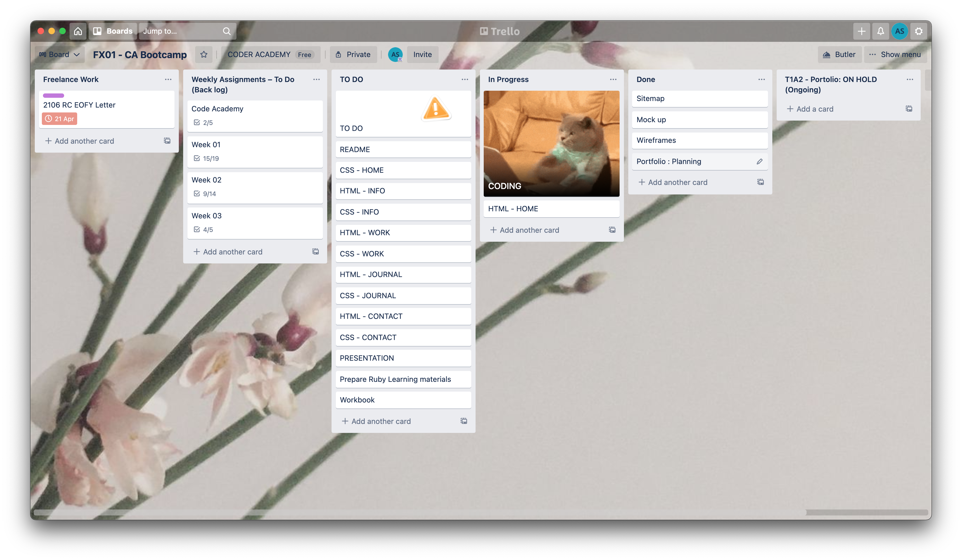Click the home icon in top bar

coord(78,31)
